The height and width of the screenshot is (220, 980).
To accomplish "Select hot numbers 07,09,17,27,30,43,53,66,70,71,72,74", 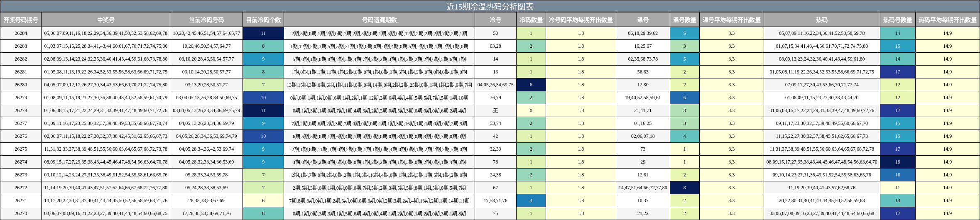I will click(822, 85).
